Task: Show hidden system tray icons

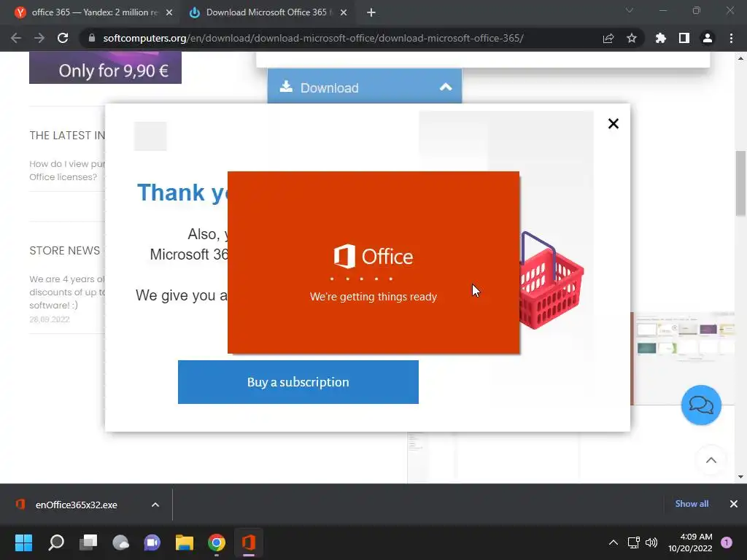Action: [x=613, y=542]
